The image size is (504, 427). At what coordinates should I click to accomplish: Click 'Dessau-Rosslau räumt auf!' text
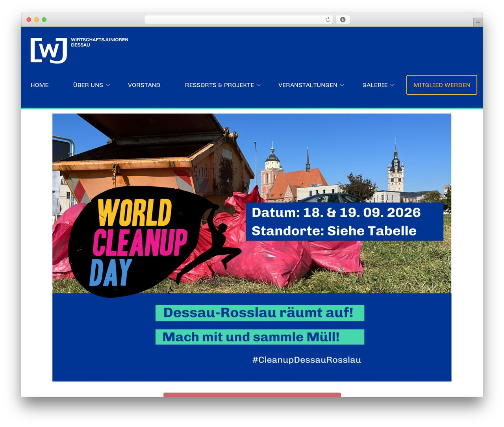tap(258, 313)
